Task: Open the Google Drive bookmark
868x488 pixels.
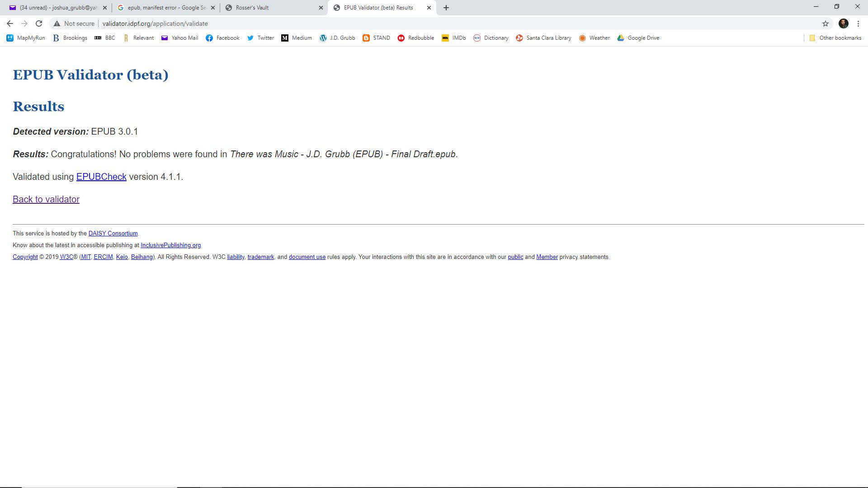Action: 638,38
